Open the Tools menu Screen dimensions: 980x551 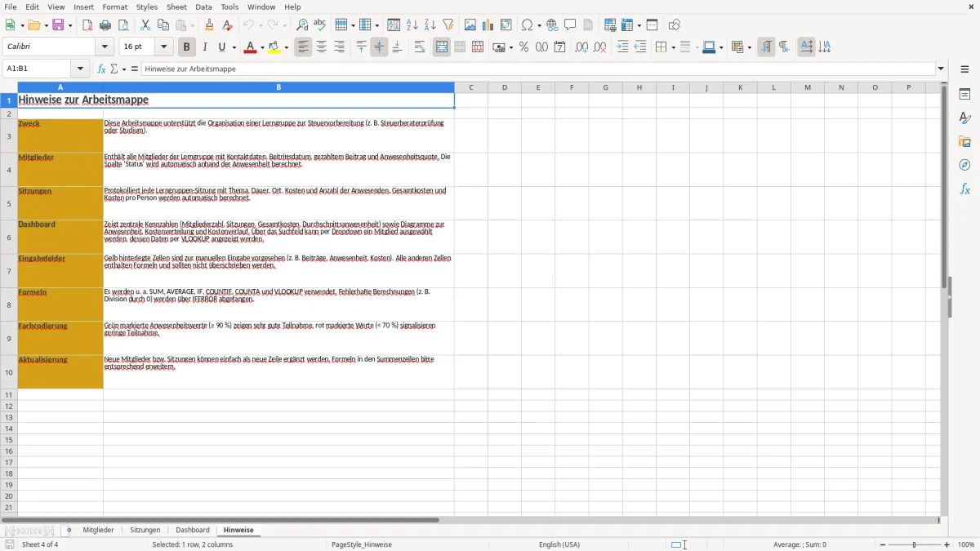(x=229, y=7)
